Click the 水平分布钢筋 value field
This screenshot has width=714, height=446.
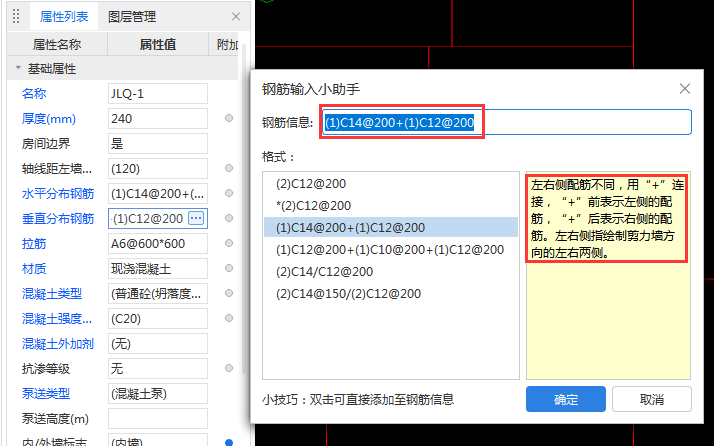point(158,194)
